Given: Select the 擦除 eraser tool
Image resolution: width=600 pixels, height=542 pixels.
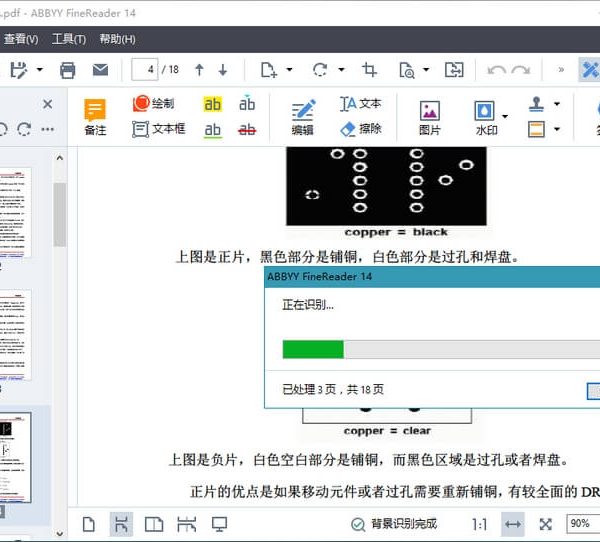Looking at the screenshot, I should tap(360, 129).
